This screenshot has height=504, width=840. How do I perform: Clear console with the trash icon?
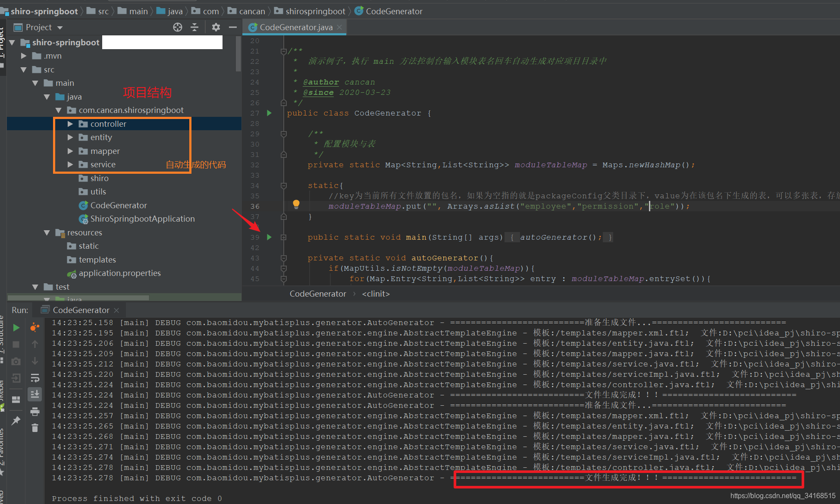[35, 428]
